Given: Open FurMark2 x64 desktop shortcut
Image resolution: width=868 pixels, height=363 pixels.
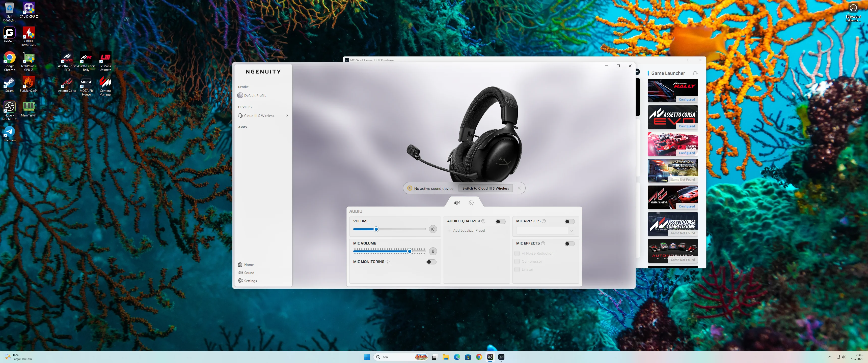Looking at the screenshot, I should 29,84.
